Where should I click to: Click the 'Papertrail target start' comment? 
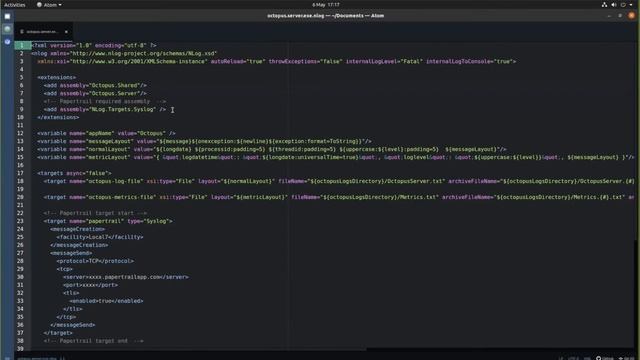(x=95, y=213)
